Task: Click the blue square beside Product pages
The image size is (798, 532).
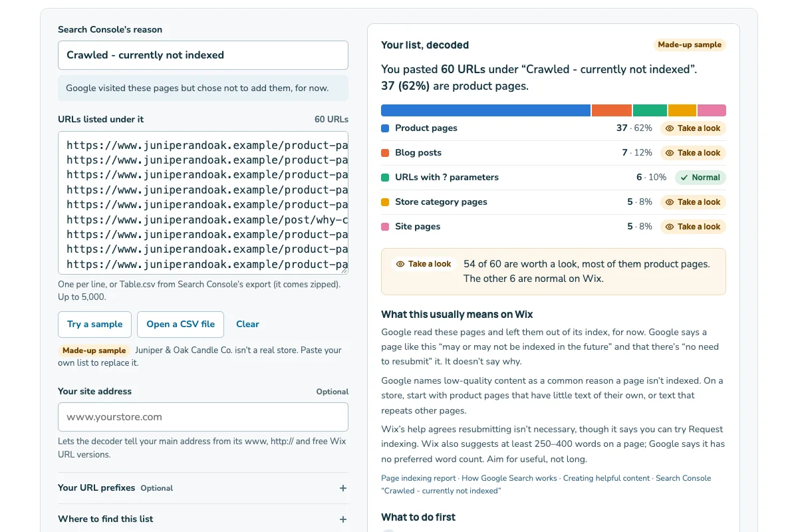Action: point(385,128)
